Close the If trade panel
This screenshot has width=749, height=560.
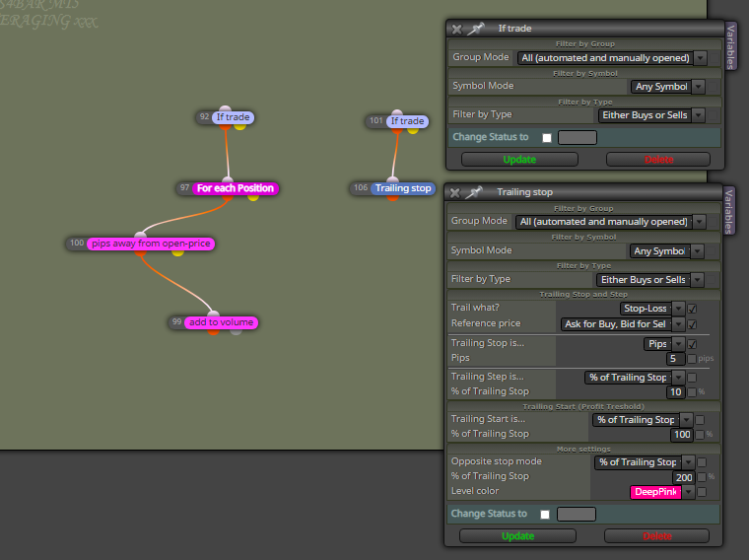[x=456, y=30]
